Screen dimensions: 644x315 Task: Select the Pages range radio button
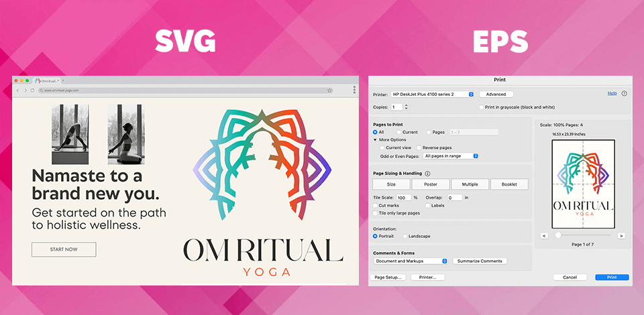click(429, 132)
